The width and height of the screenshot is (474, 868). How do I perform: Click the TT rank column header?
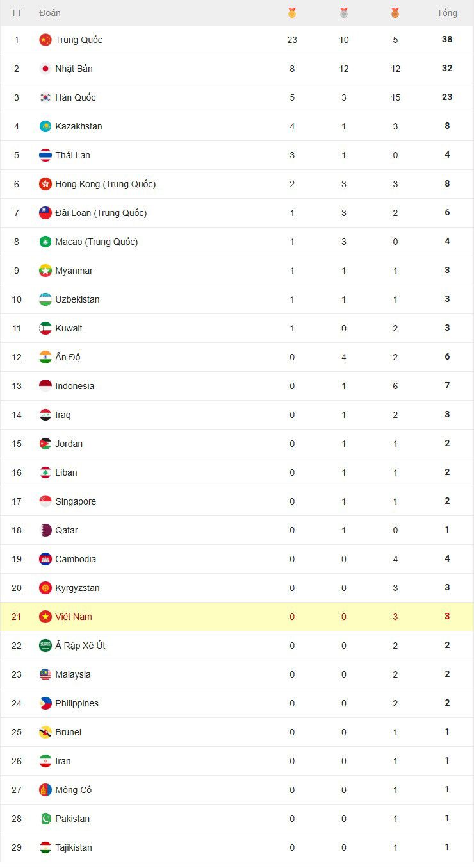17,13
